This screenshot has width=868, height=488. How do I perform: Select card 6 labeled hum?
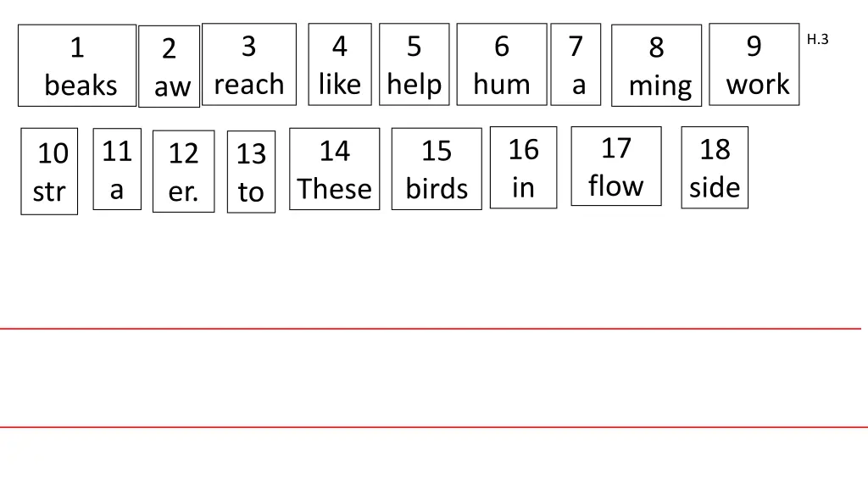(x=502, y=64)
